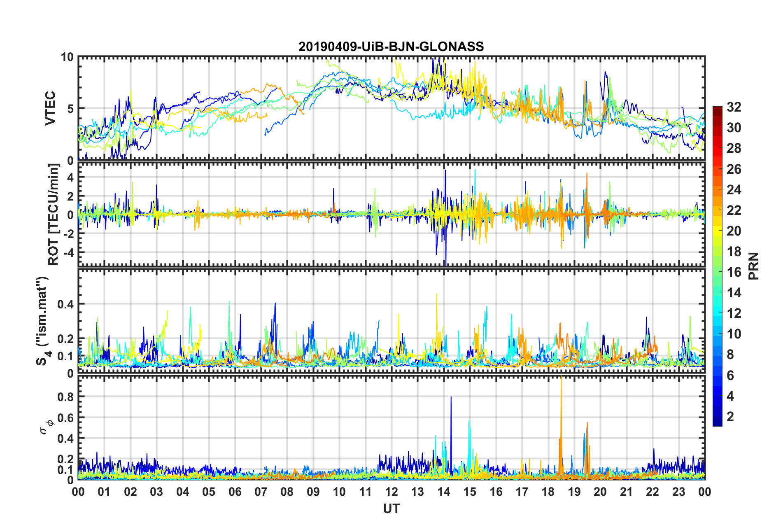This screenshot has height=532, width=783.
Task: Select the "UT" x-axis label
Action: (x=391, y=509)
